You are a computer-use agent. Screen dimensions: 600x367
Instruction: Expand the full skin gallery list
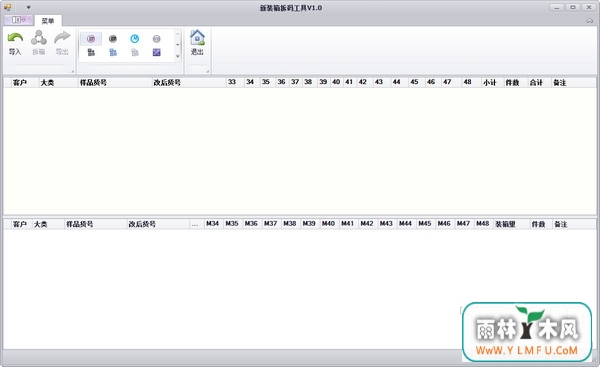pyautogui.click(x=178, y=56)
